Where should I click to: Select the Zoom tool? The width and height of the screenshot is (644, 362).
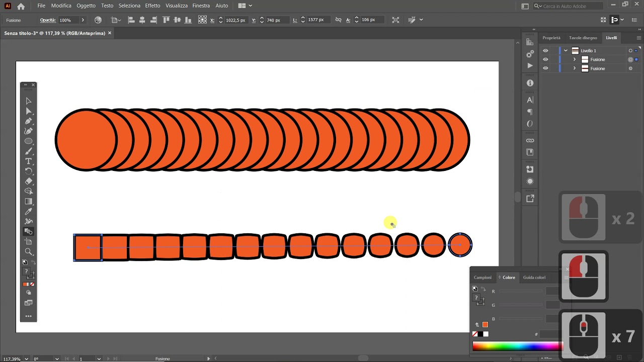coord(29,252)
